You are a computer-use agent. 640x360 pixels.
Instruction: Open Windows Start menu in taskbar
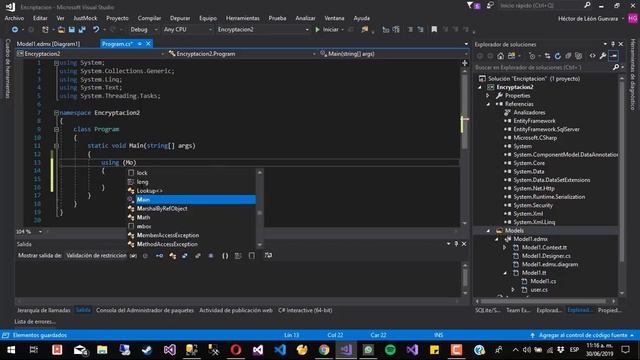[x=11, y=350]
